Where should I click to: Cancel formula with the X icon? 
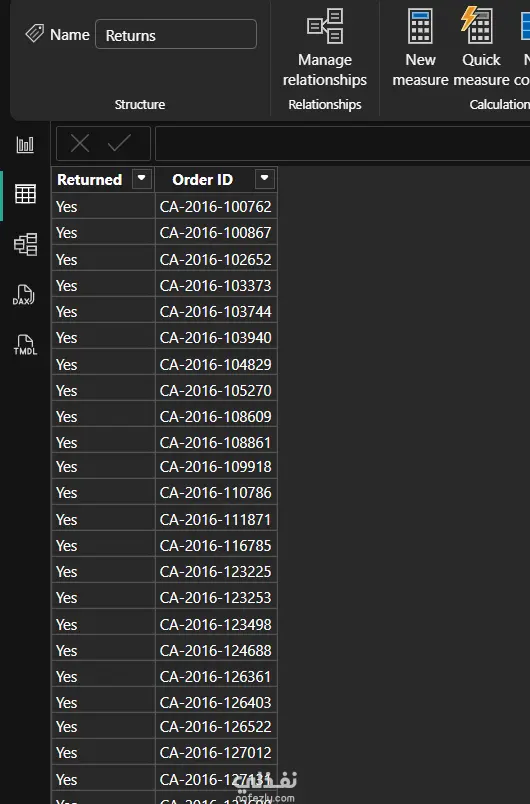click(80, 143)
